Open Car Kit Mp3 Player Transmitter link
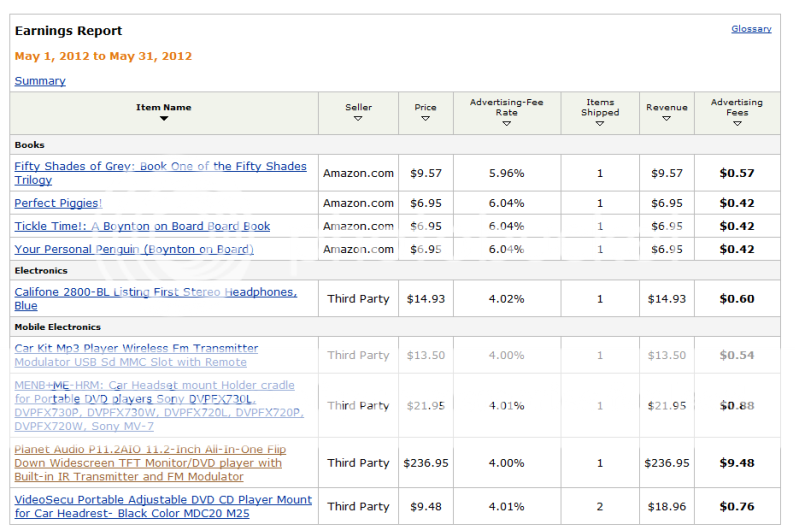799x530 pixels. [136, 355]
